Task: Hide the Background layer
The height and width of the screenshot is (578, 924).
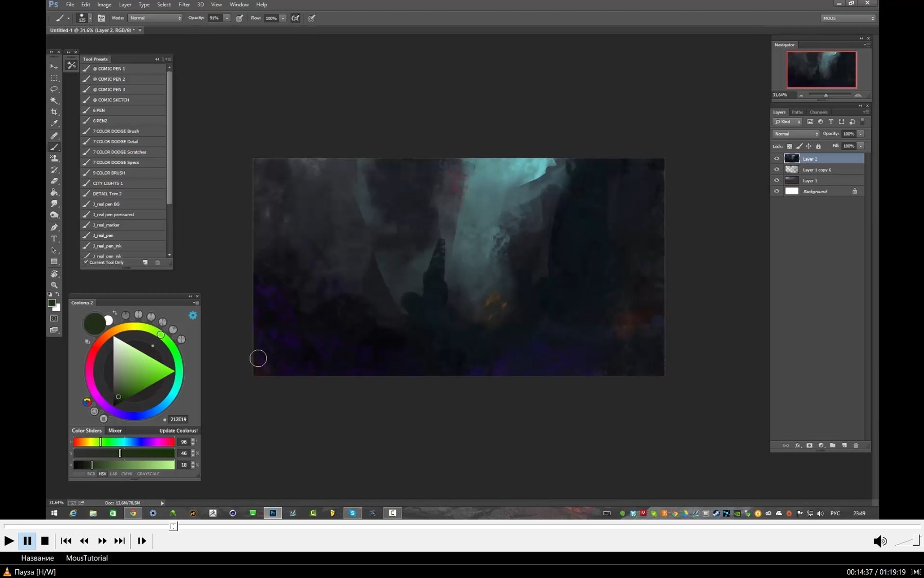Action: (x=777, y=191)
